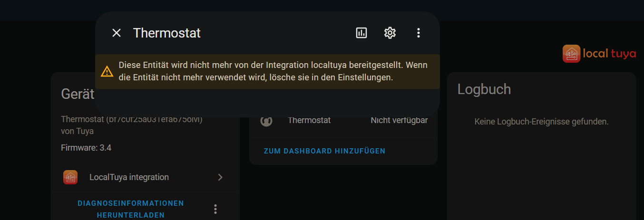Screen dimensions: 644x220
Task: Open the history chart icon in dialog header
Action: [x=361, y=33]
